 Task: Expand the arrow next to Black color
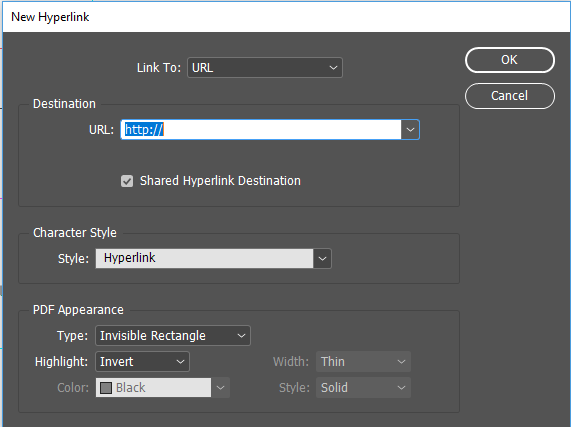221,388
